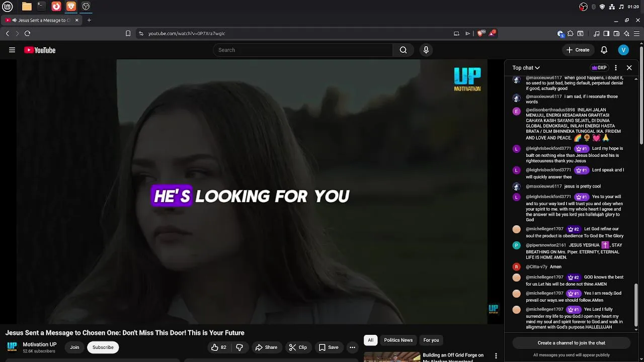Open the network tray icon

(612, 7)
